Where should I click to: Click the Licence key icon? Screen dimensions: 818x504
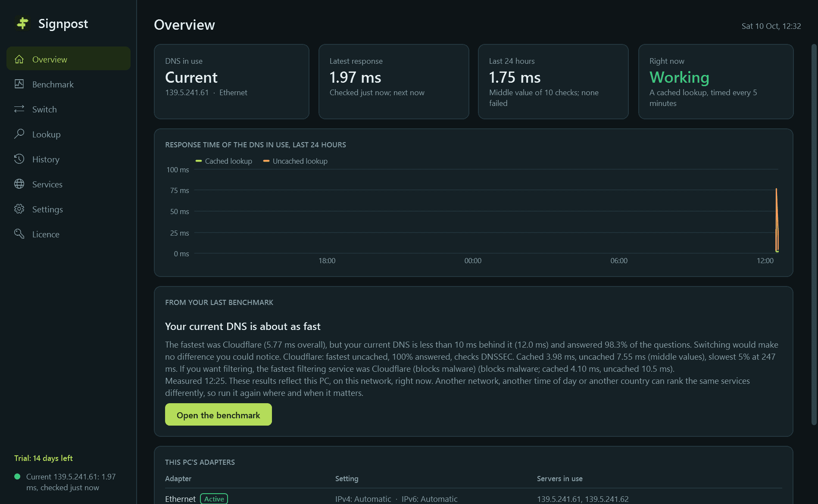tap(19, 234)
